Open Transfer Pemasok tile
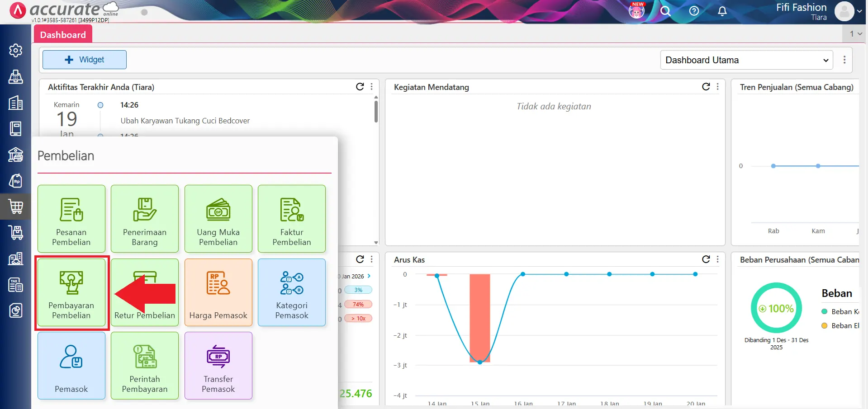868x409 pixels. pyautogui.click(x=218, y=366)
